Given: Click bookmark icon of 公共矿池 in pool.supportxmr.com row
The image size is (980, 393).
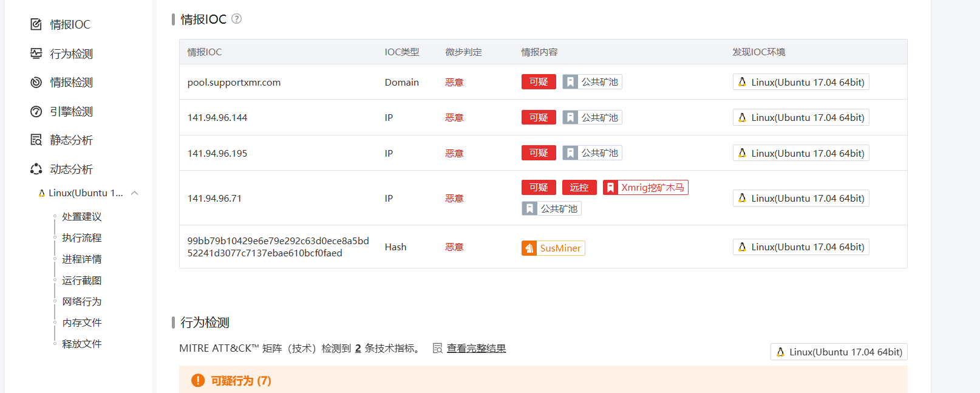Looking at the screenshot, I should pos(570,82).
